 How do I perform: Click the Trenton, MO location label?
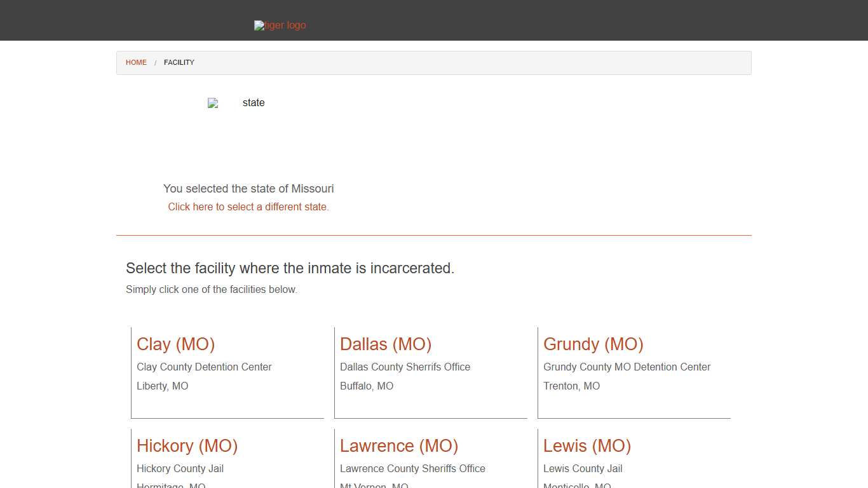pos(571,386)
